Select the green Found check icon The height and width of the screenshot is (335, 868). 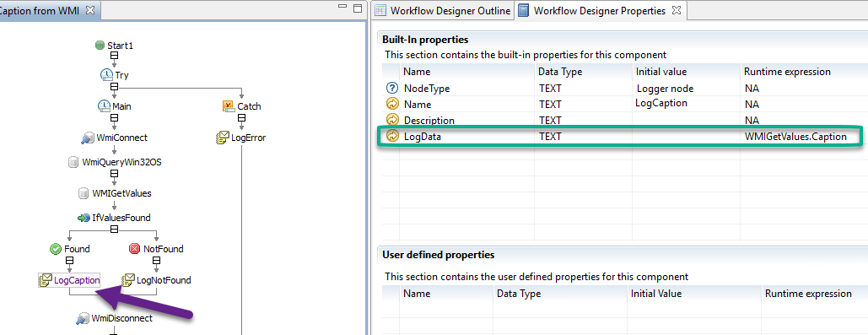56,249
